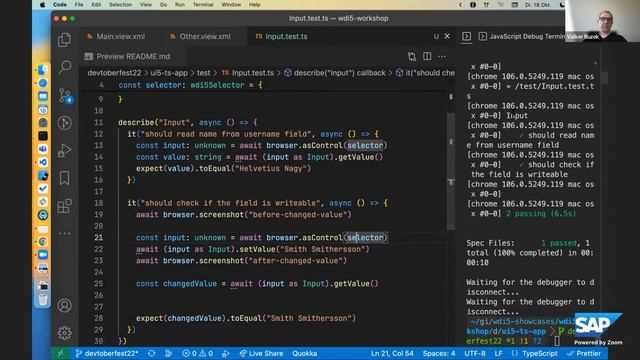
Task: Click the errors and warnings counter
Action: tap(198, 353)
